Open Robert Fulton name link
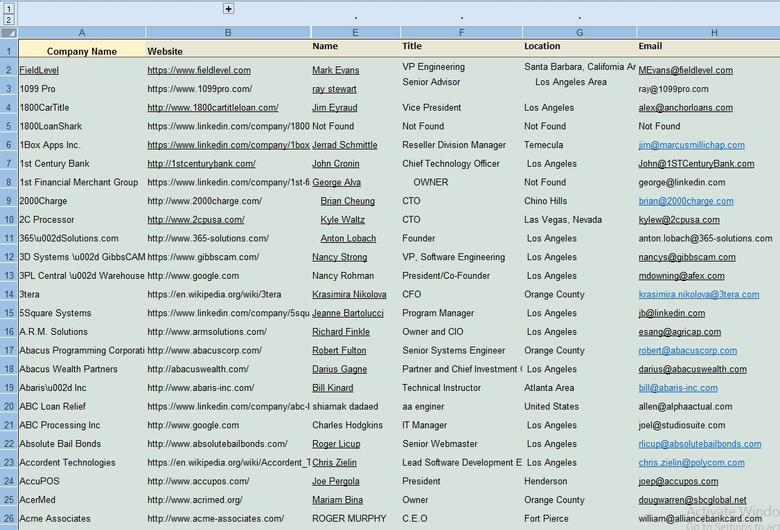The width and height of the screenshot is (780, 530). pyautogui.click(x=339, y=350)
